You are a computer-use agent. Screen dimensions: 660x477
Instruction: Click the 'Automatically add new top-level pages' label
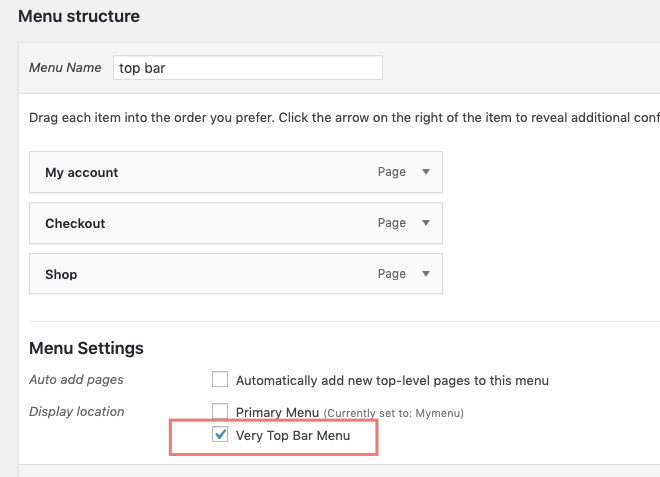coord(392,380)
